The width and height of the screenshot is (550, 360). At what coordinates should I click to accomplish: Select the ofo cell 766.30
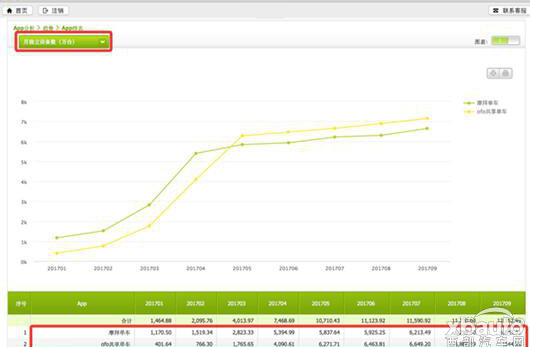204,344
